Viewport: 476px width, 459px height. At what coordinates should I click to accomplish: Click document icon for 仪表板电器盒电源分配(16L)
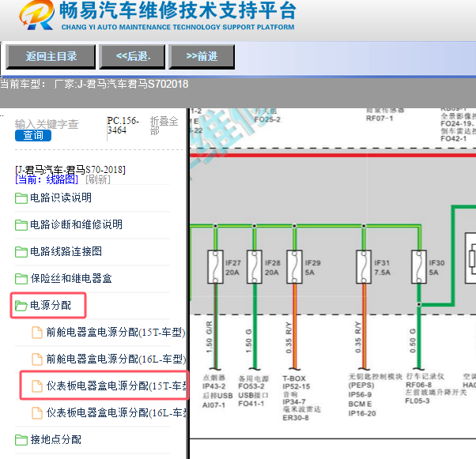(37, 413)
